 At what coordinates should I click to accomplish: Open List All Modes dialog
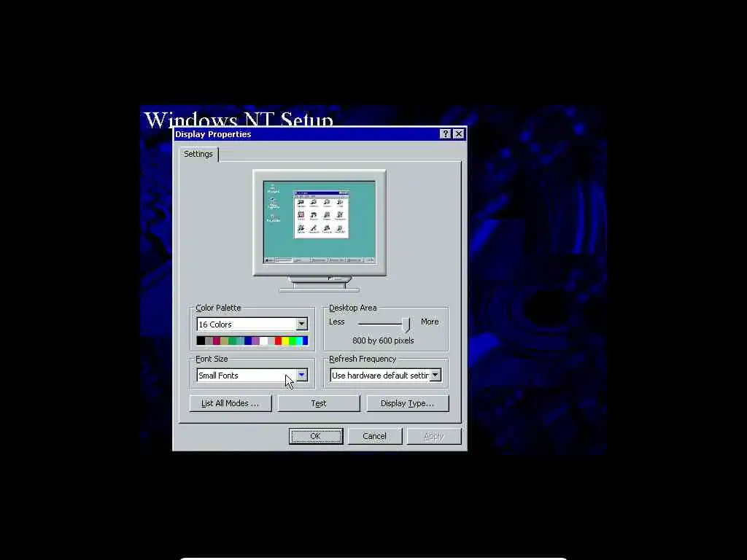(230, 403)
